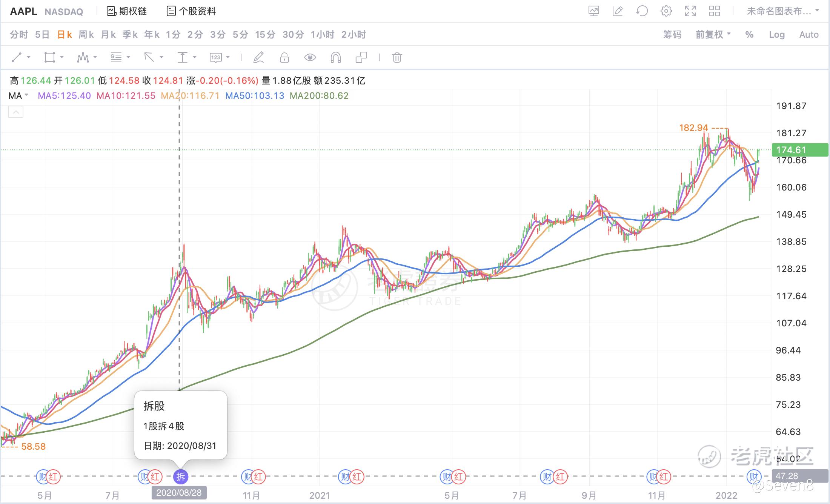
Task: Toggle the % percentage scale
Action: (x=750, y=35)
